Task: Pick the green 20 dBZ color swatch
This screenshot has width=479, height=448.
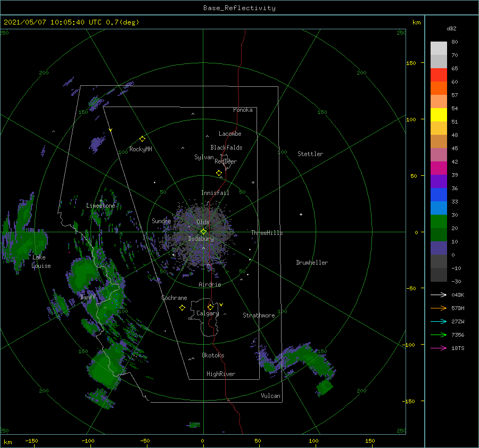Action: coord(439,222)
